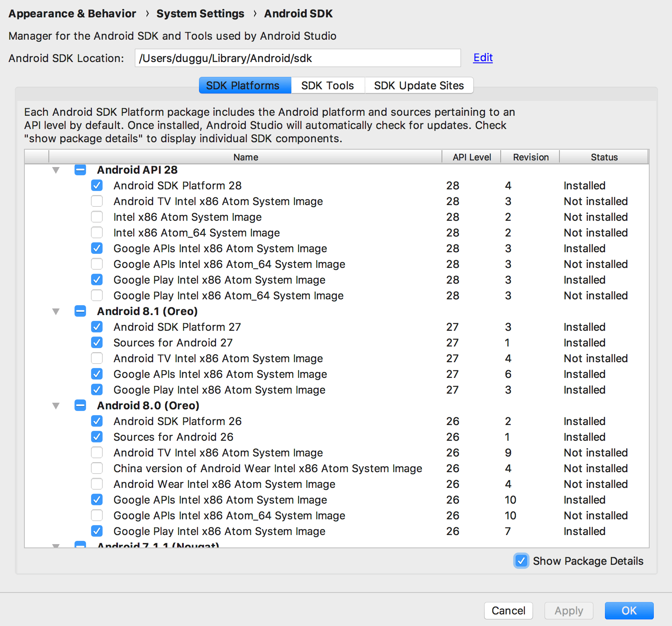Screen dimensions: 672x626
Task: Toggle the Android 8.1 (Oreo) group checkbox
Action: click(80, 311)
